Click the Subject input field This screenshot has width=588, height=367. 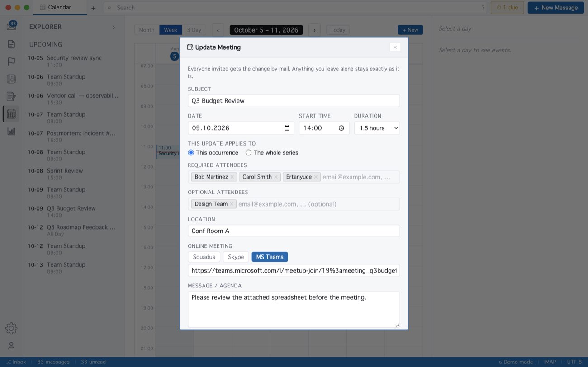(294, 101)
